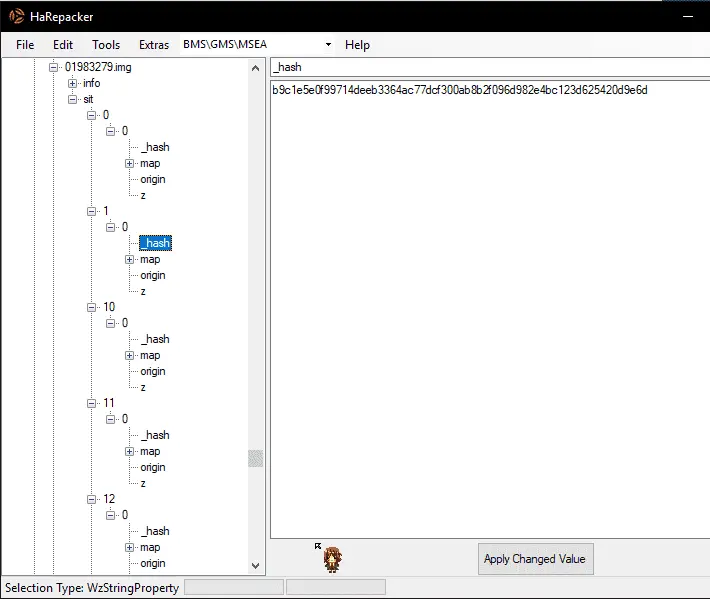Image resolution: width=710 pixels, height=599 pixels.
Task: Select _hash under sit 0
Action: coord(155,147)
